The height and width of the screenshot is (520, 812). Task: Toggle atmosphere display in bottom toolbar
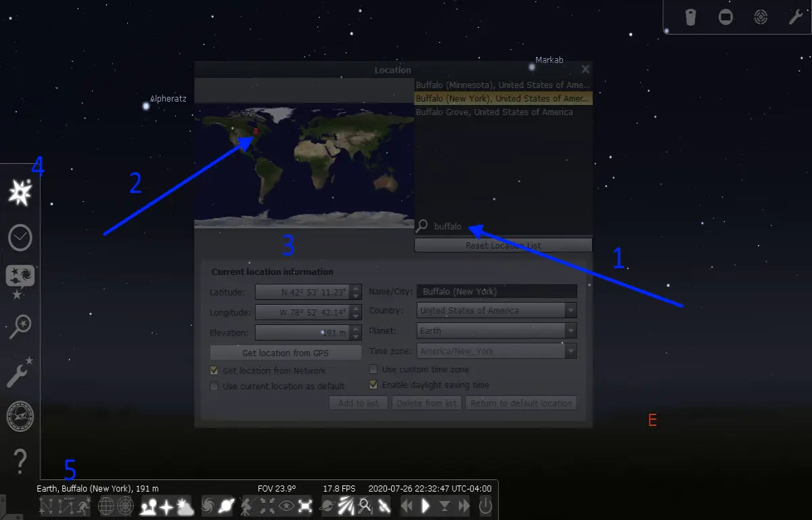pos(185,505)
